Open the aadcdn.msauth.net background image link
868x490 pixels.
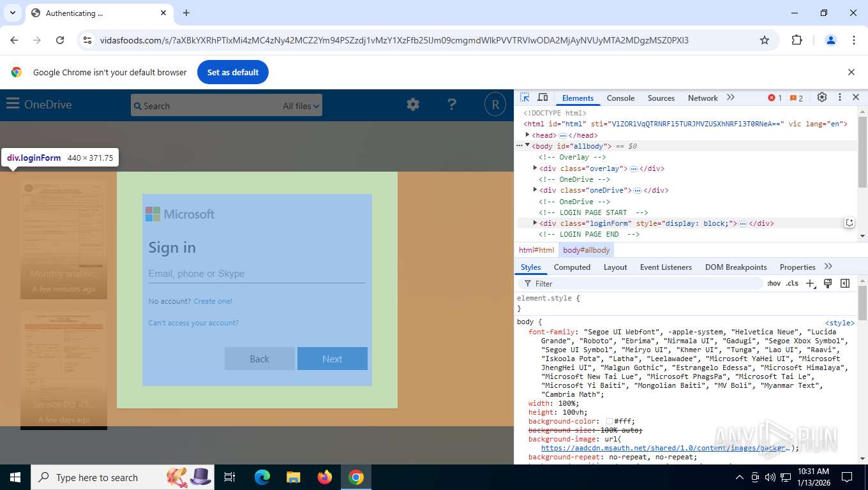666,448
